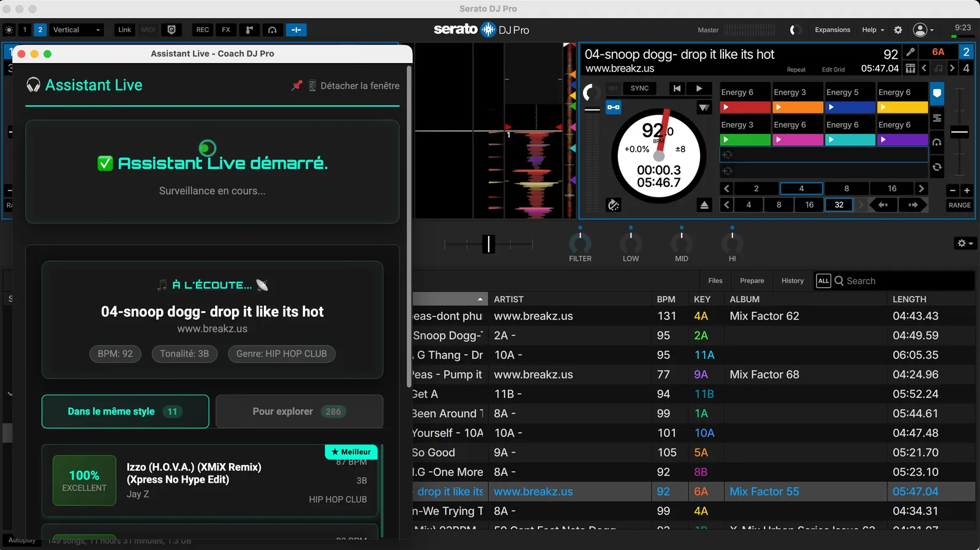Open the deck 2 platter dropdown triangle
Screen dimensions: 980x550
coord(704,108)
